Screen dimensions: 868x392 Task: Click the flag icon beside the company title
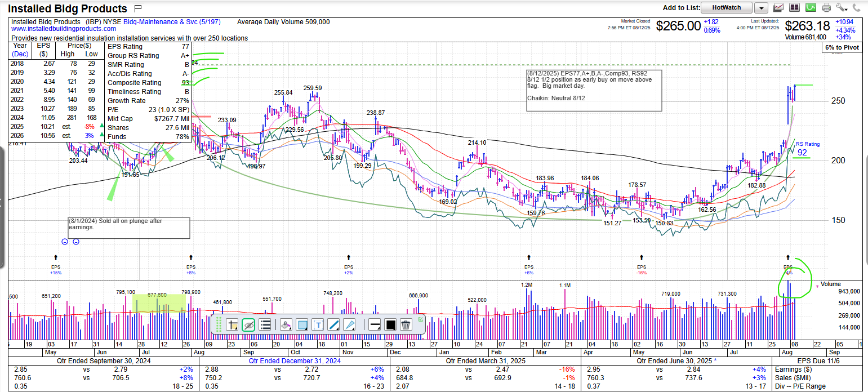click(139, 8)
